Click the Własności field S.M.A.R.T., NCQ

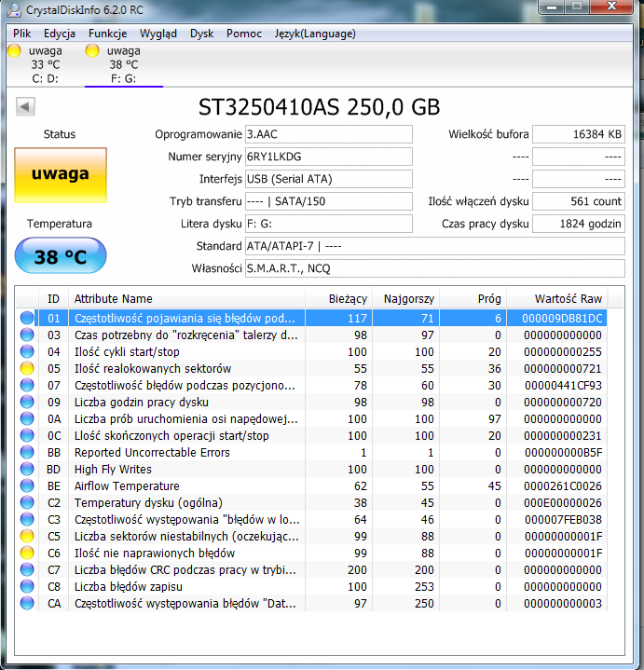(435, 268)
